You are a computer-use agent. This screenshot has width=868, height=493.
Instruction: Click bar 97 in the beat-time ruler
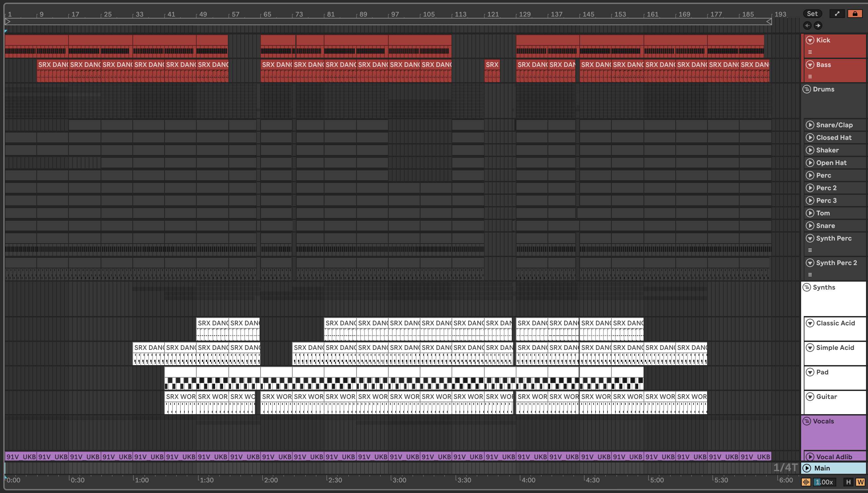click(394, 14)
